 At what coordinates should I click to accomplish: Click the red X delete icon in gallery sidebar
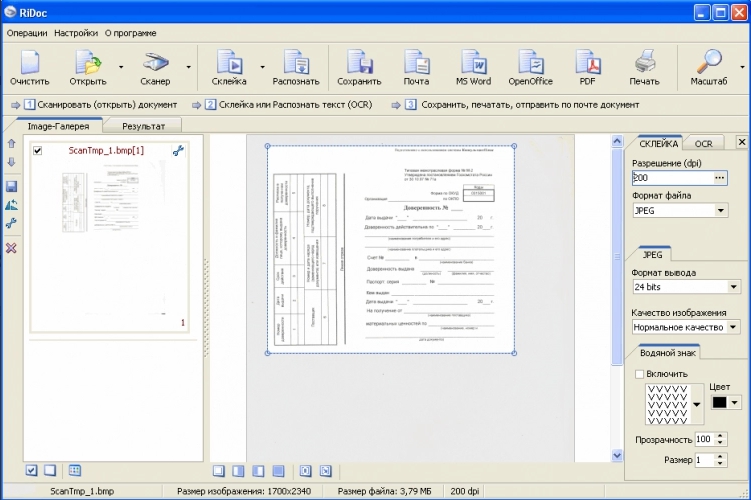tap(11, 248)
